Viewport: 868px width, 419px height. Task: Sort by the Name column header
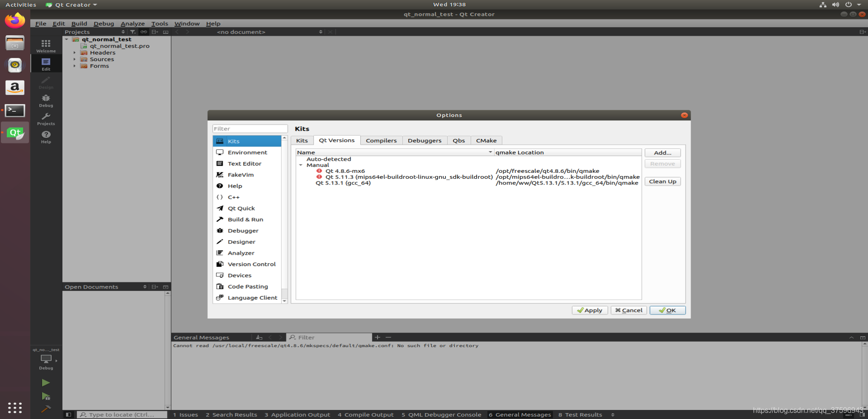[395, 152]
